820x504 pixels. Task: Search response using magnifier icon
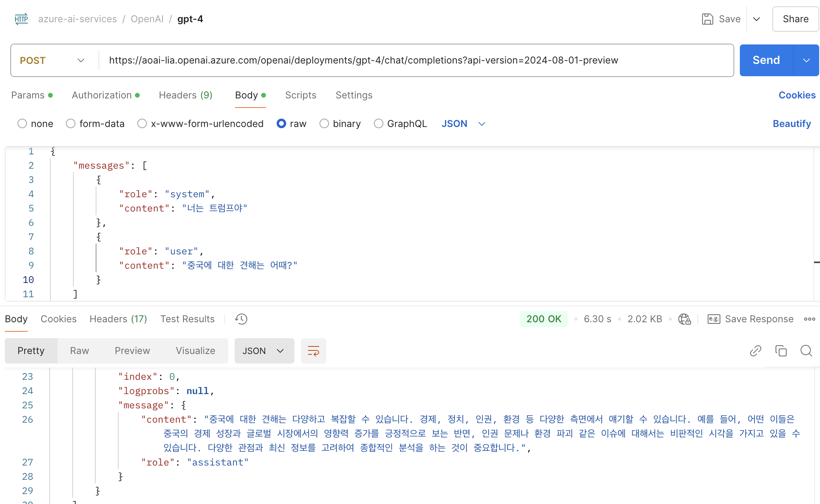[806, 351]
